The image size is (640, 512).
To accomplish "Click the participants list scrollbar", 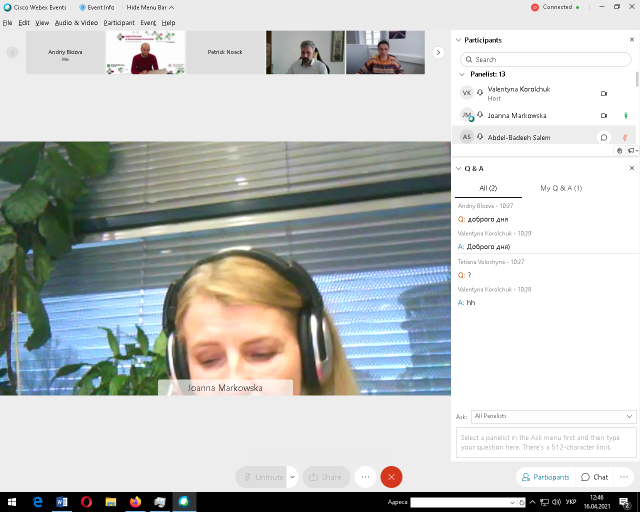I will point(637,79).
